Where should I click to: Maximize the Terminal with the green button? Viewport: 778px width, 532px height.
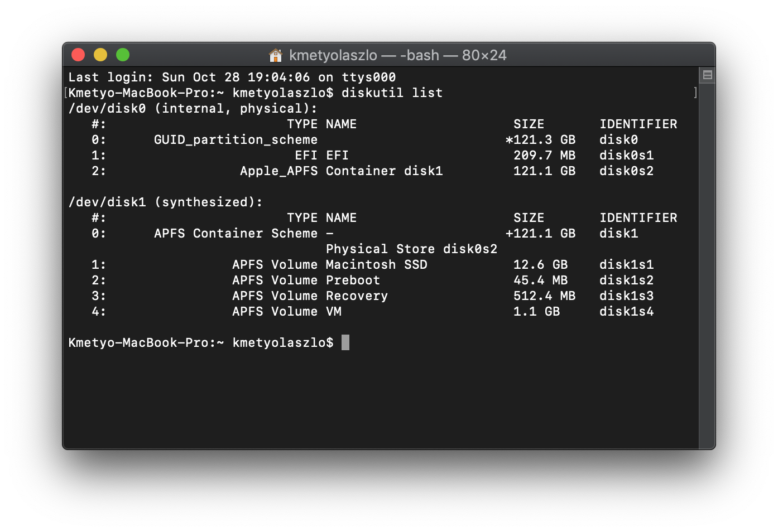(x=123, y=55)
